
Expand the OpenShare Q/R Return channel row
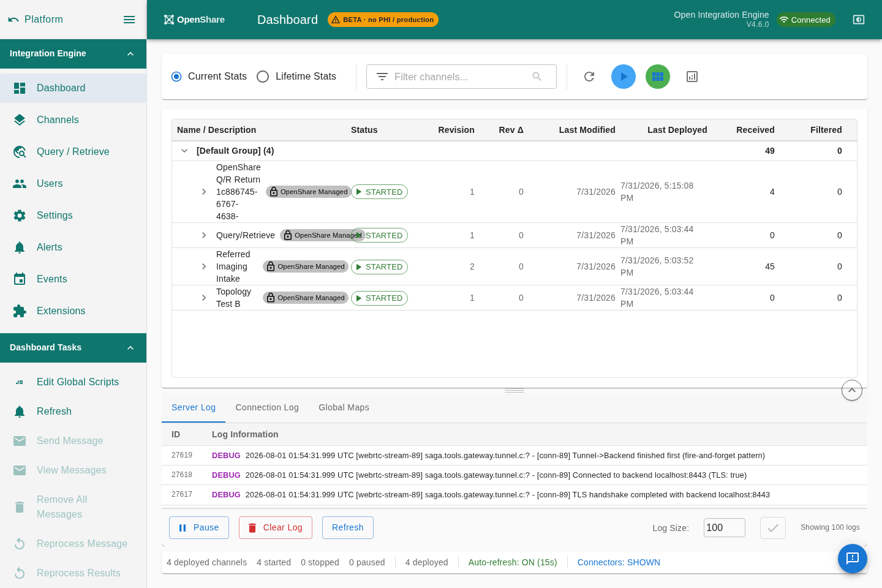(204, 192)
